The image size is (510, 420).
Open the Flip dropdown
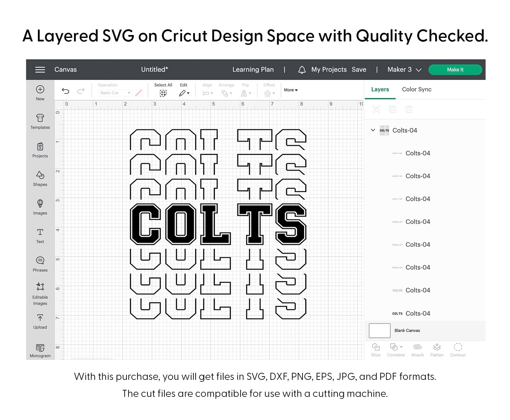tap(246, 93)
